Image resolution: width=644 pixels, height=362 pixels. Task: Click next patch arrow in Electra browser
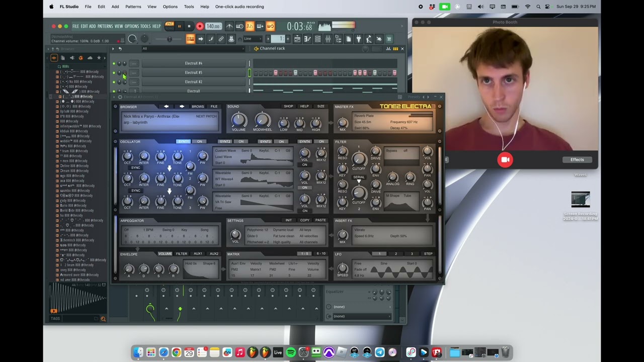tap(182, 107)
